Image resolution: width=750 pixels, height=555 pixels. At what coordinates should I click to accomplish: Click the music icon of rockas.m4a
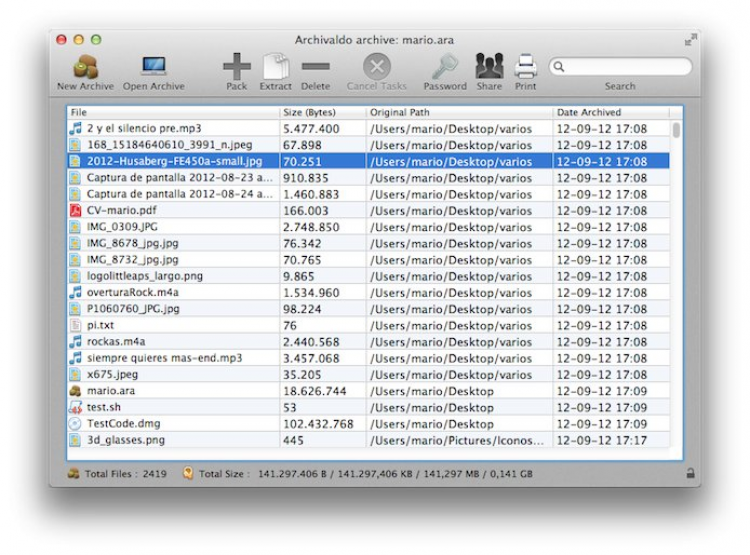(x=75, y=342)
